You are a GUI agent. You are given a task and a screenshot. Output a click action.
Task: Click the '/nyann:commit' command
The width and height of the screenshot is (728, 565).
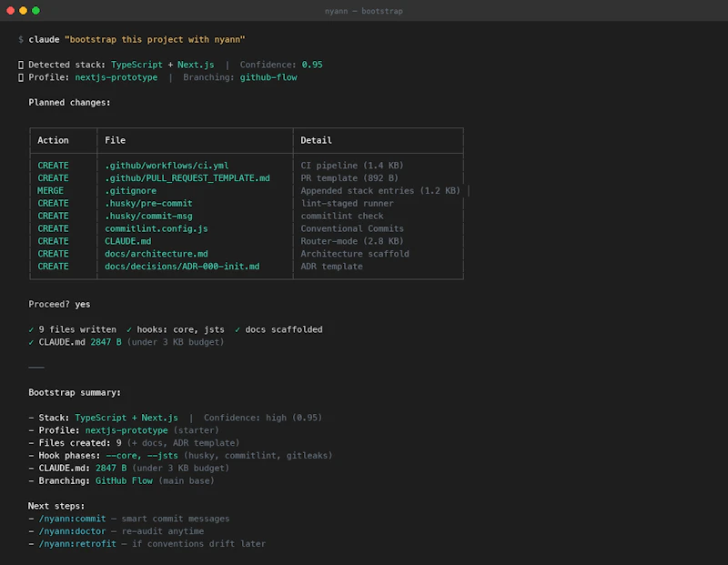[73, 518]
